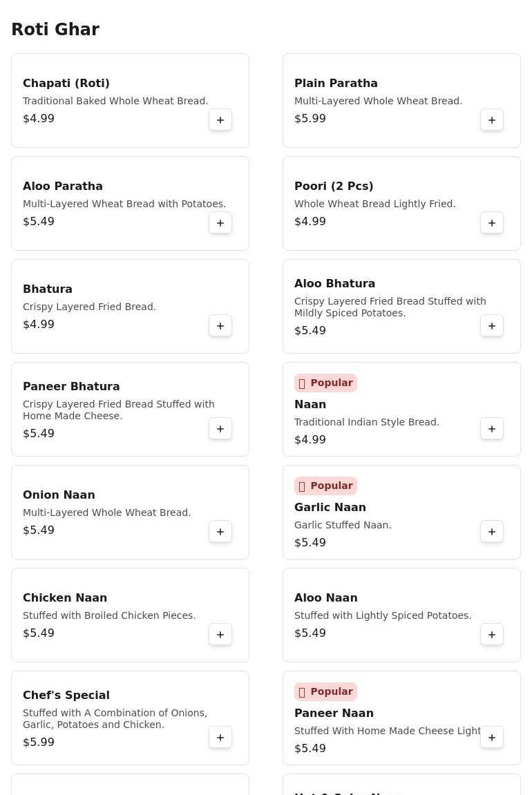Click plus icon for Chicken Naan

(x=220, y=635)
